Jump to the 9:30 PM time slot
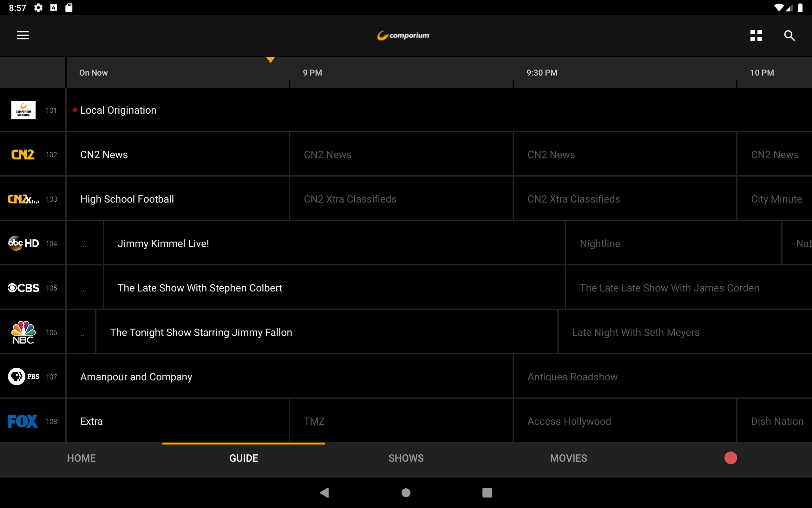 tap(541, 73)
